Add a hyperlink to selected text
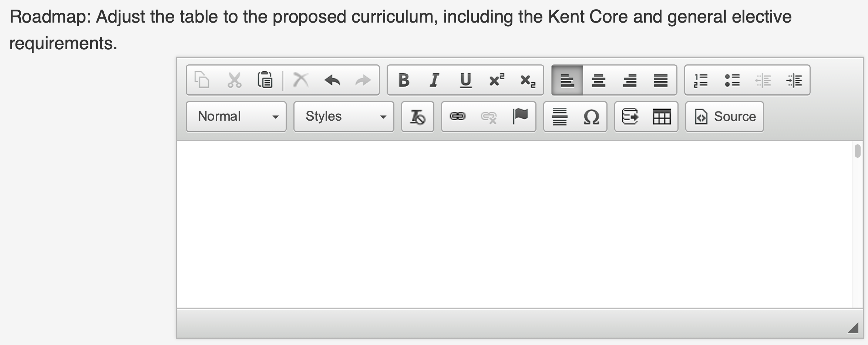 point(458,117)
